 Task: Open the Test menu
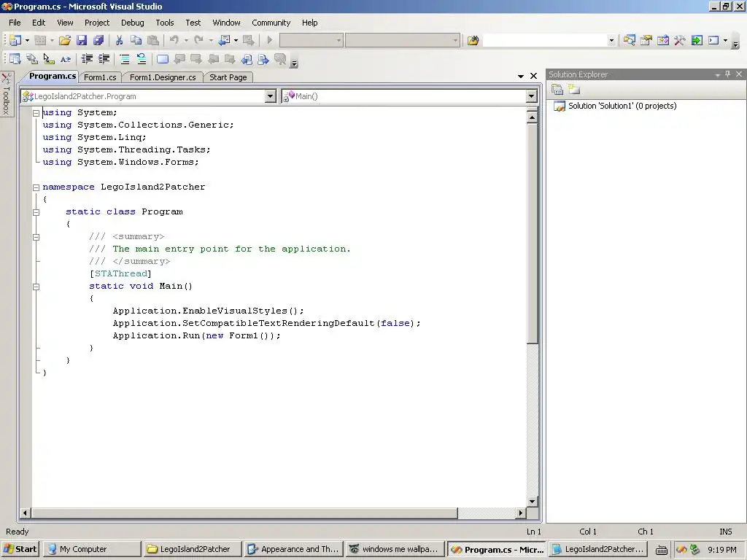click(x=193, y=23)
